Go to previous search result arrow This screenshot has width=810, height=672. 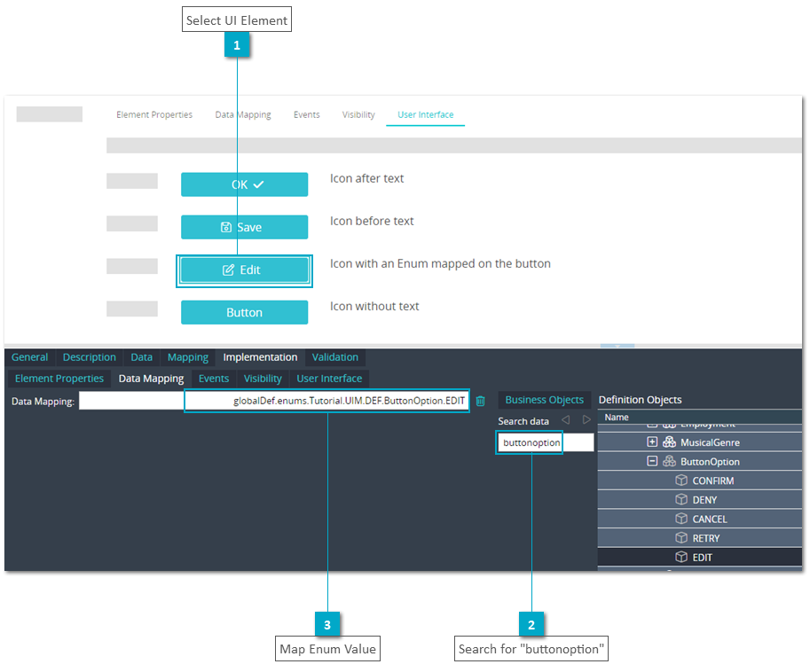566,420
